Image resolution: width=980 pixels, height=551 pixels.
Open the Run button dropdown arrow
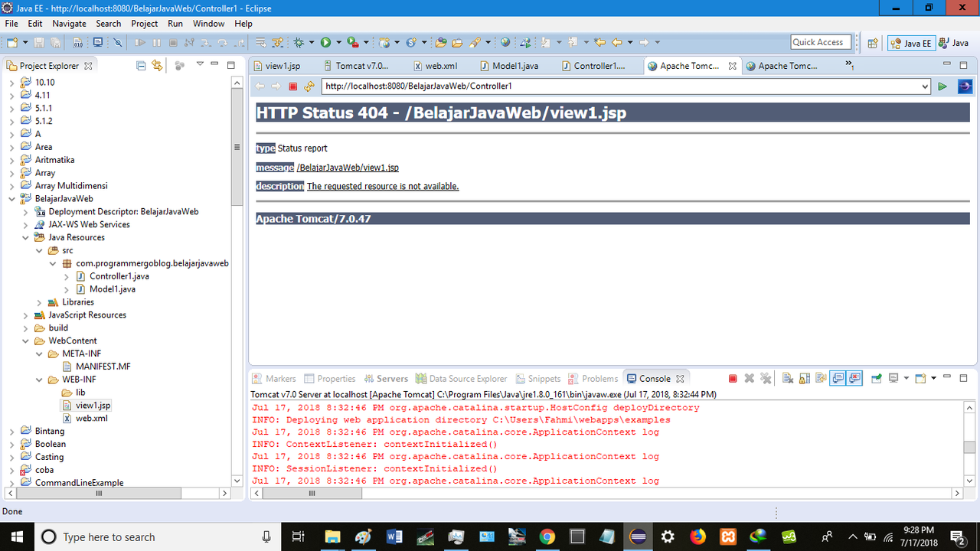tap(338, 42)
